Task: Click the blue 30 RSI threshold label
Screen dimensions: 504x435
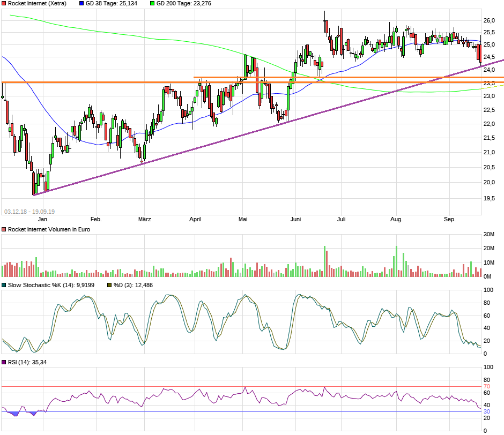Action: pos(487,412)
